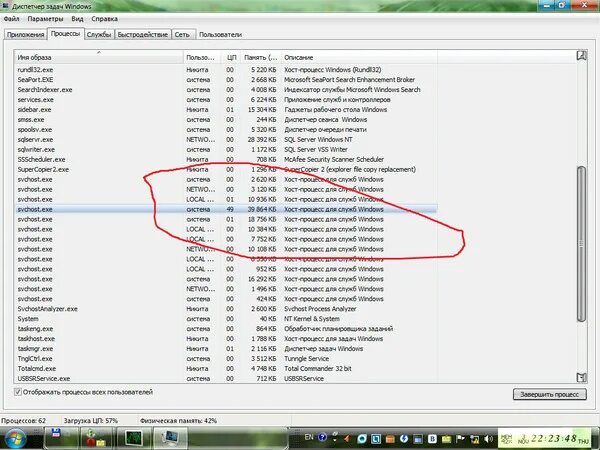Click 'Загрузка ЦП: 57%' in status bar
The image size is (600, 450).
[x=91, y=421]
